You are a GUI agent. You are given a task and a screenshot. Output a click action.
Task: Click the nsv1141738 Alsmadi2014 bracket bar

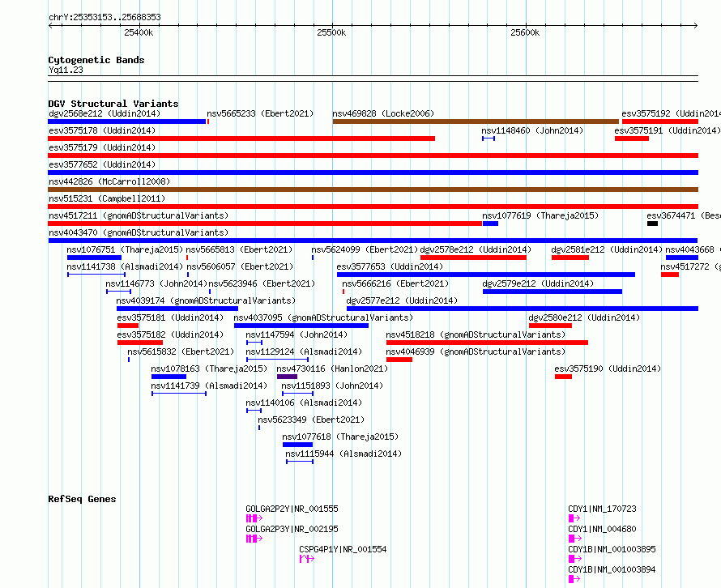pos(96,275)
